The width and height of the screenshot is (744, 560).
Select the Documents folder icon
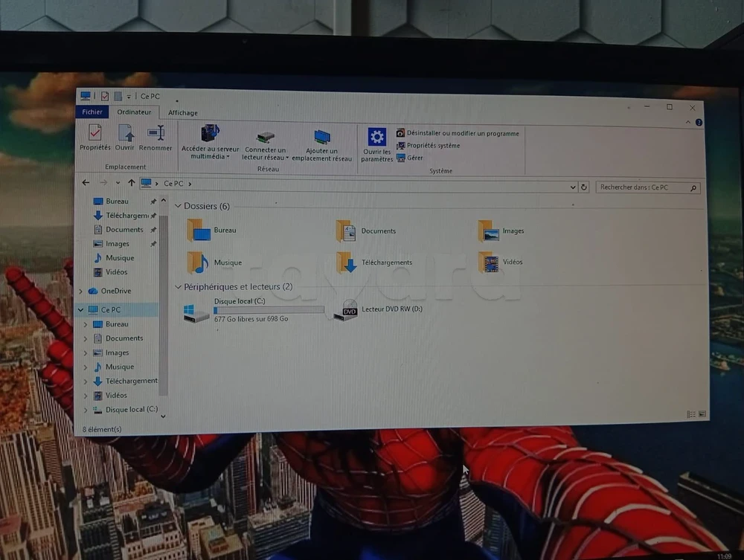(x=346, y=231)
